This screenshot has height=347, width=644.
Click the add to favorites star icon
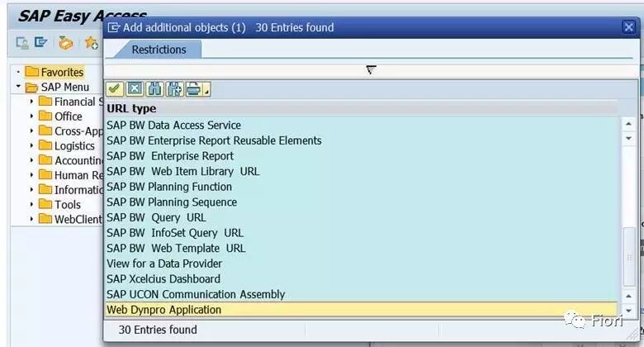[91, 42]
